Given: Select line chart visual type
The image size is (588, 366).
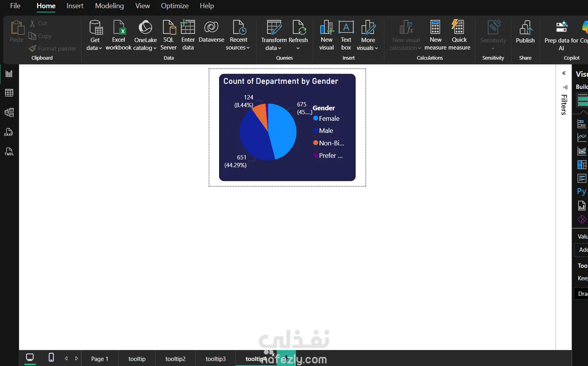Looking at the screenshot, I should coord(581,137).
